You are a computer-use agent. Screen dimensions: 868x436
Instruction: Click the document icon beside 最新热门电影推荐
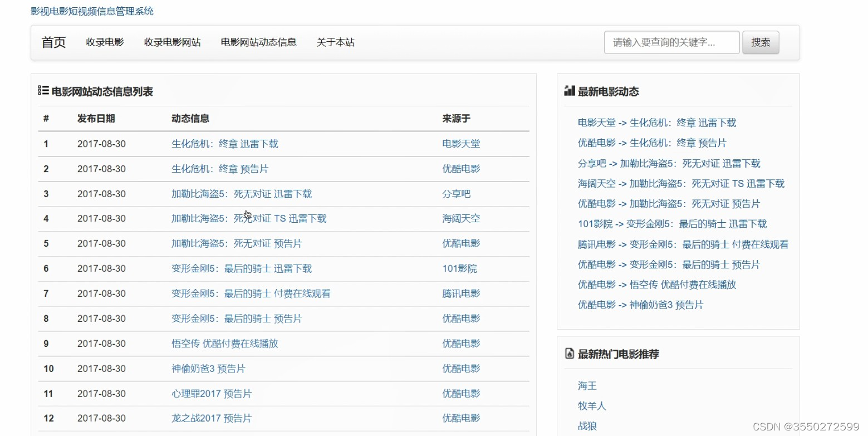coord(569,353)
